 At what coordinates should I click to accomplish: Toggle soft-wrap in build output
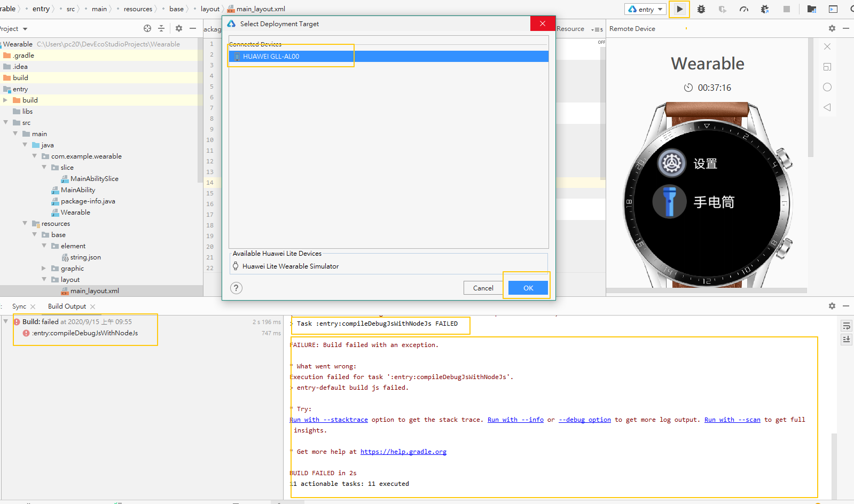[x=847, y=326]
